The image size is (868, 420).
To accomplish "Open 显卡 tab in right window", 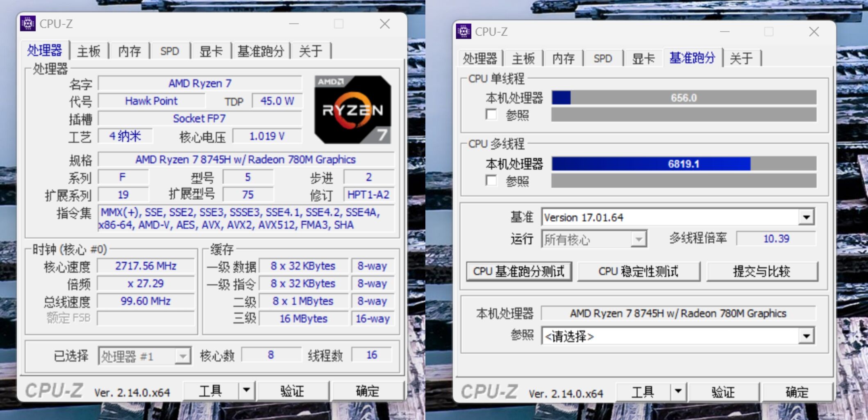I will [x=643, y=58].
